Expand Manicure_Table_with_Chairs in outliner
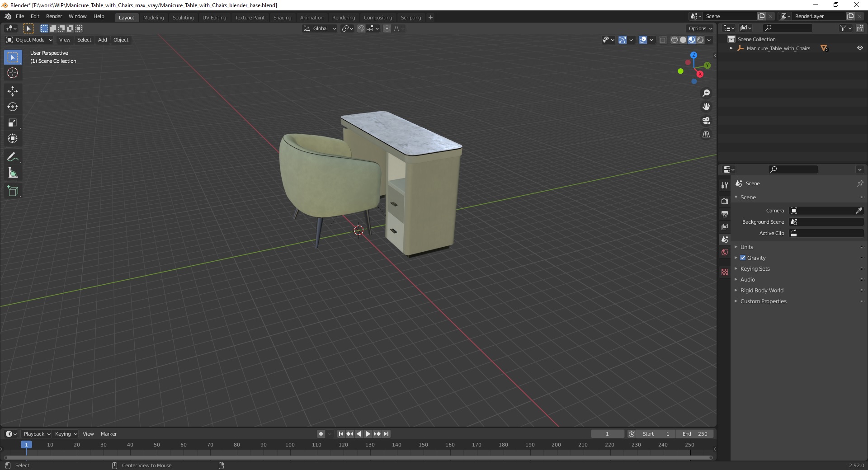 [731, 48]
